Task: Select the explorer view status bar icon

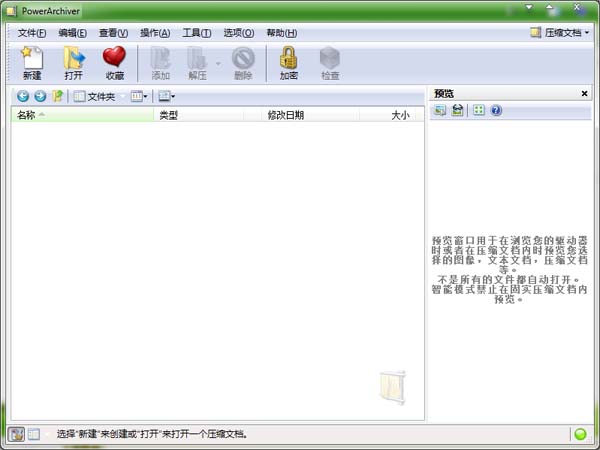Action: [x=34, y=434]
